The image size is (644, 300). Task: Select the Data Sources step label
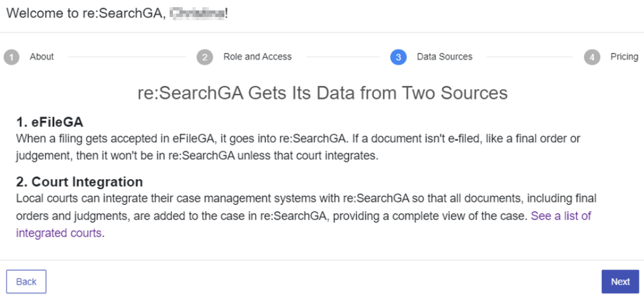click(444, 57)
